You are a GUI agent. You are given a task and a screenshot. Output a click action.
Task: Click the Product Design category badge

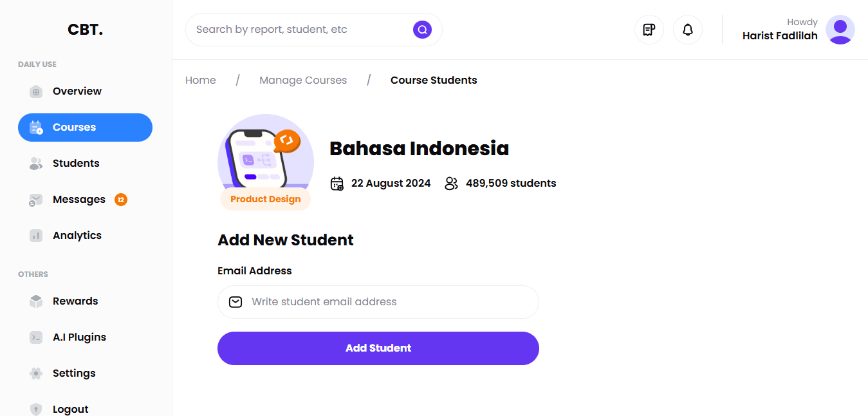pyautogui.click(x=266, y=199)
